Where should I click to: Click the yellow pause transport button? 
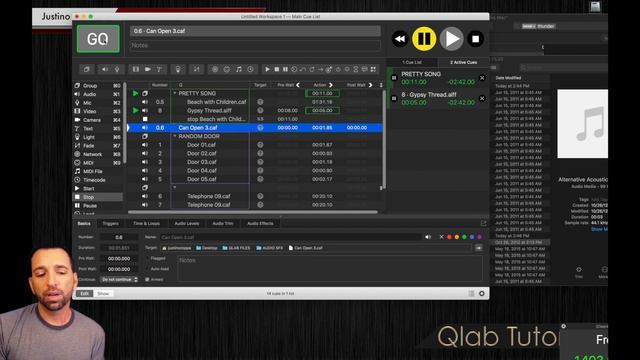(x=424, y=39)
